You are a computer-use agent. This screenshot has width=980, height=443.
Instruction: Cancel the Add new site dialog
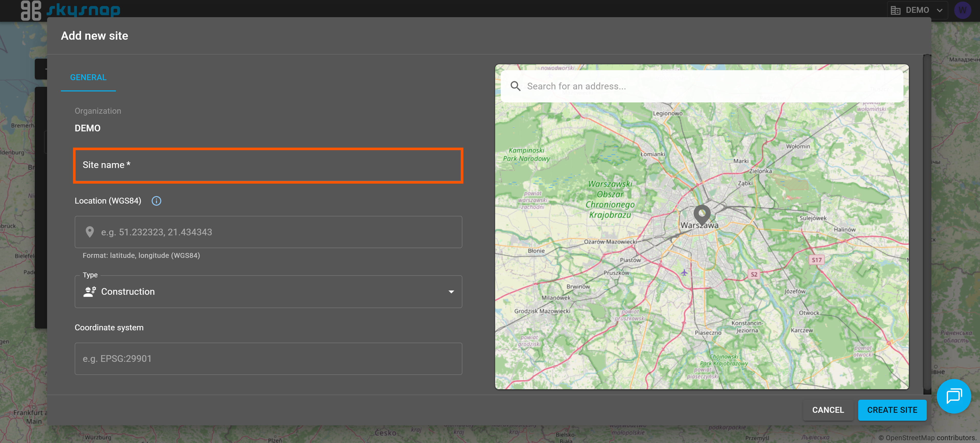[x=828, y=410]
